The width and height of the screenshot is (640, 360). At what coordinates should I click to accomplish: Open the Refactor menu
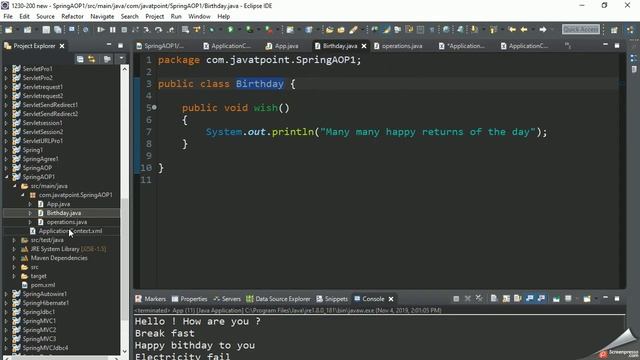[72, 16]
